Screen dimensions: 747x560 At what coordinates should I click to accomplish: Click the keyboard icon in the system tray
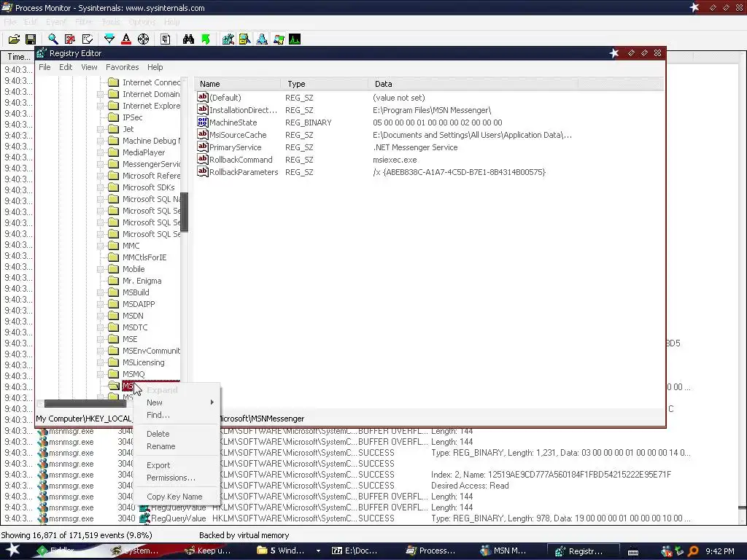633,552
